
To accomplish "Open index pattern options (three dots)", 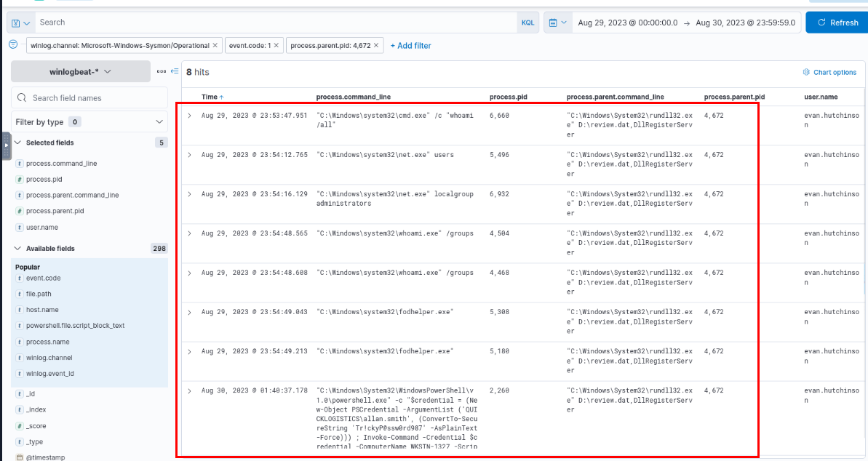I will tap(162, 71).
